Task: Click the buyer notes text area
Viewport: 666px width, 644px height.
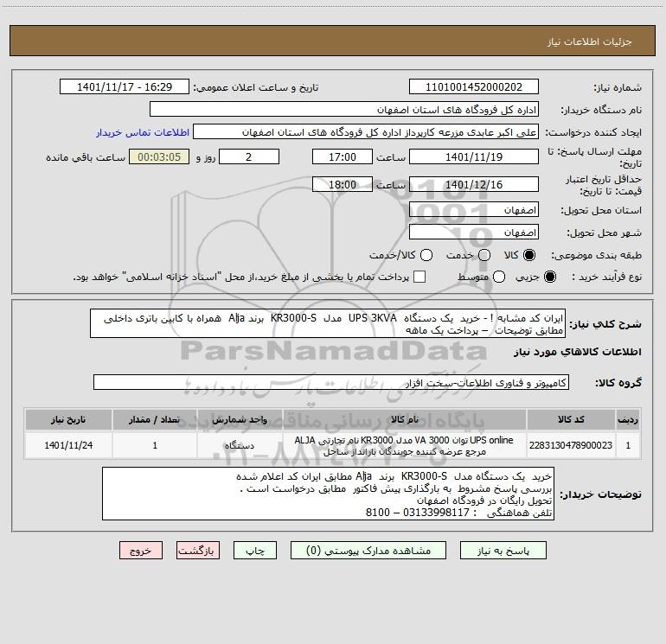Action: tap(328, 494)
